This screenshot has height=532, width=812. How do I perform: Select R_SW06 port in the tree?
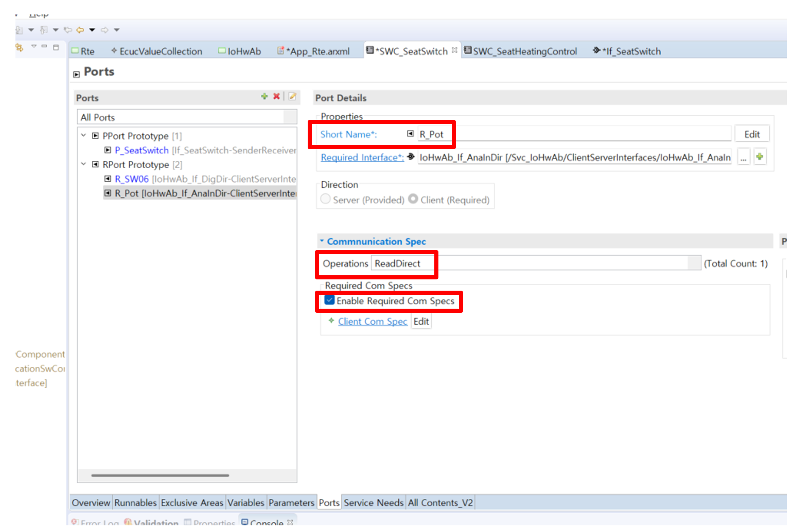tap(132, 179)
